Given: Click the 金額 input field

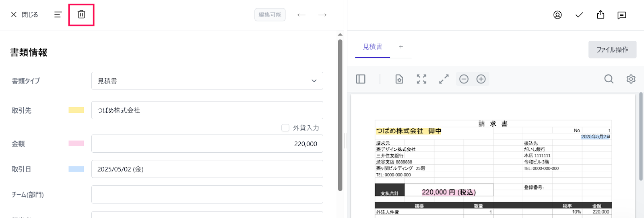Looking at the screenshot, I should (x=207, y=143).
